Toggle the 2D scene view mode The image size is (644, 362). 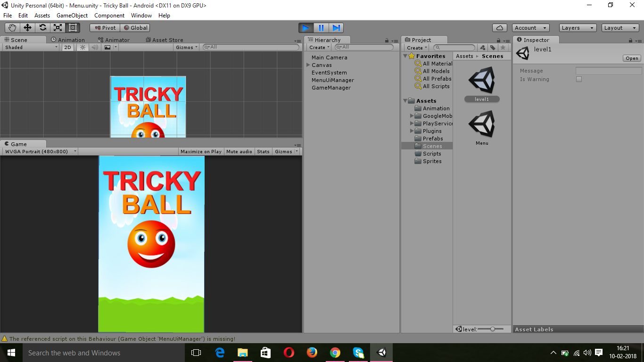(x=68, y=47)
